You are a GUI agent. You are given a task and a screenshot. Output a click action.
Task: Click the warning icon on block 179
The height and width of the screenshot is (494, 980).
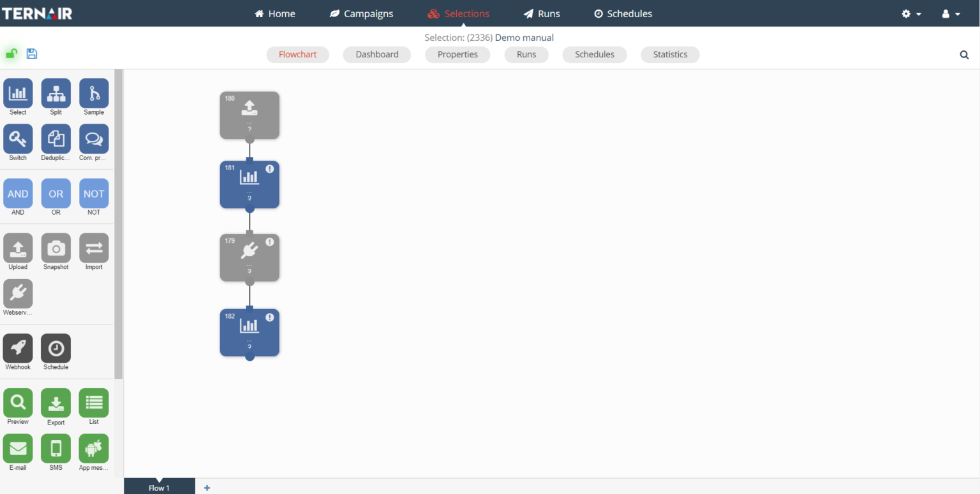(270, 242)
